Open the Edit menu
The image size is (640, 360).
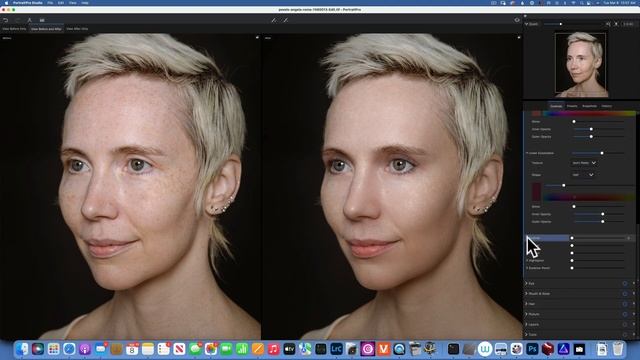point(61,3)
